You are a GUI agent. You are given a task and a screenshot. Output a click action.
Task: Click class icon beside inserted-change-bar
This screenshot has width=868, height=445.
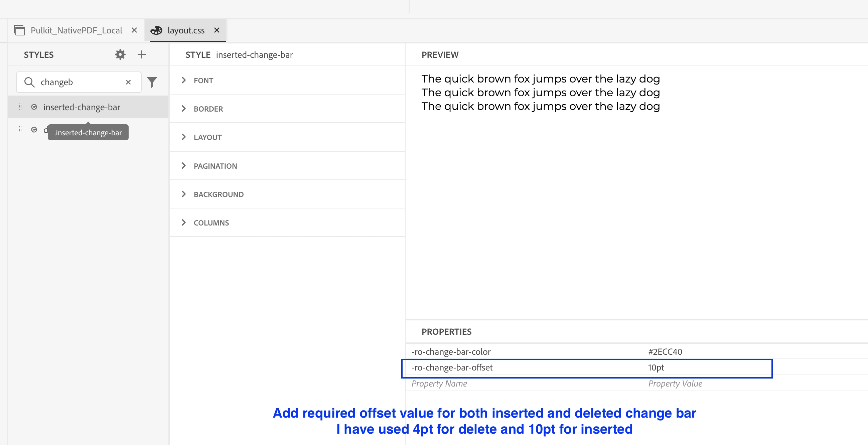pyautogui.click(x=34, y=107)
